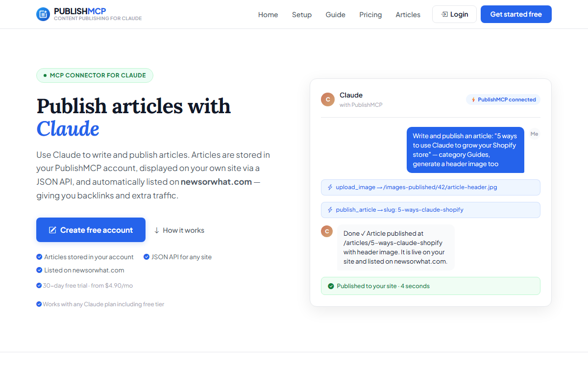Click the upload_image tool call row
Viewport: 588px width, 392px height.
(431, 187)
